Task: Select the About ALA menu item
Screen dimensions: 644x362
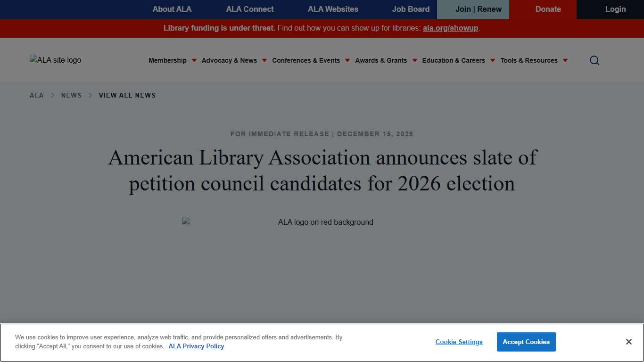Action: tap(172, 9)
